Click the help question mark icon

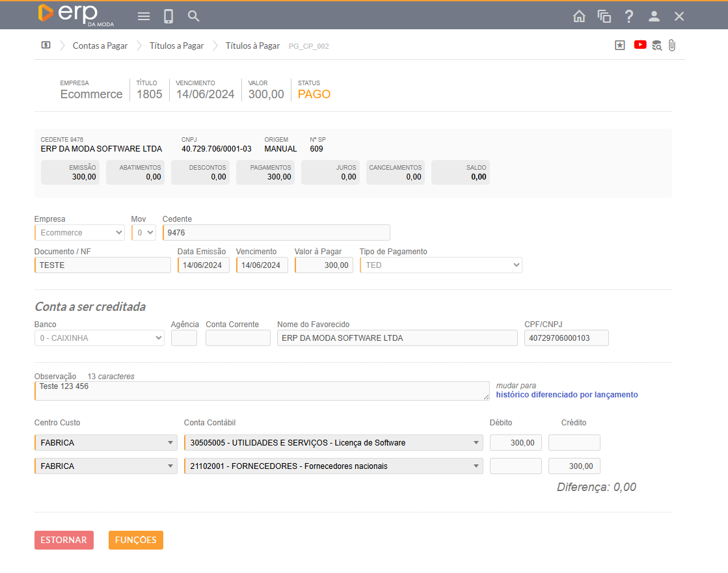[628, 16]
